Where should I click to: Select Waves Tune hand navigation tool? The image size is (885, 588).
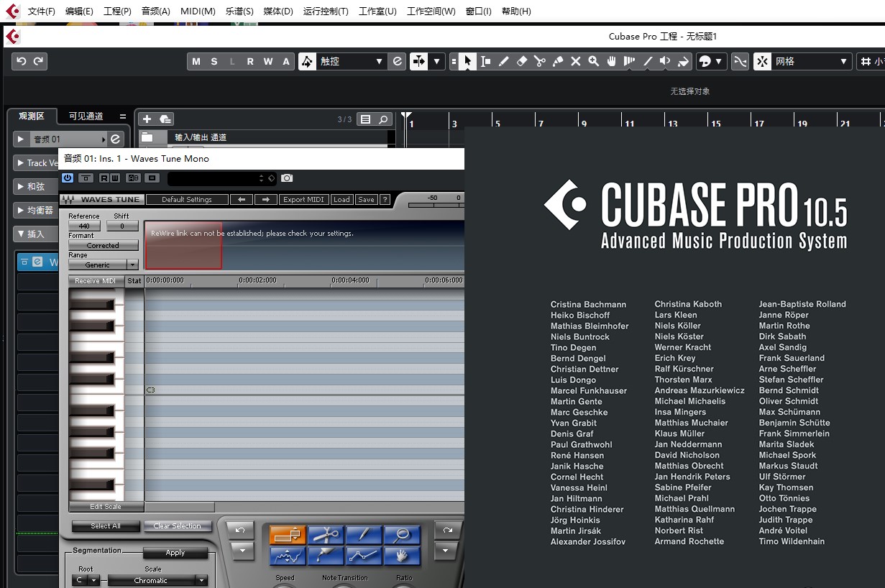click(x=402, y=556)
